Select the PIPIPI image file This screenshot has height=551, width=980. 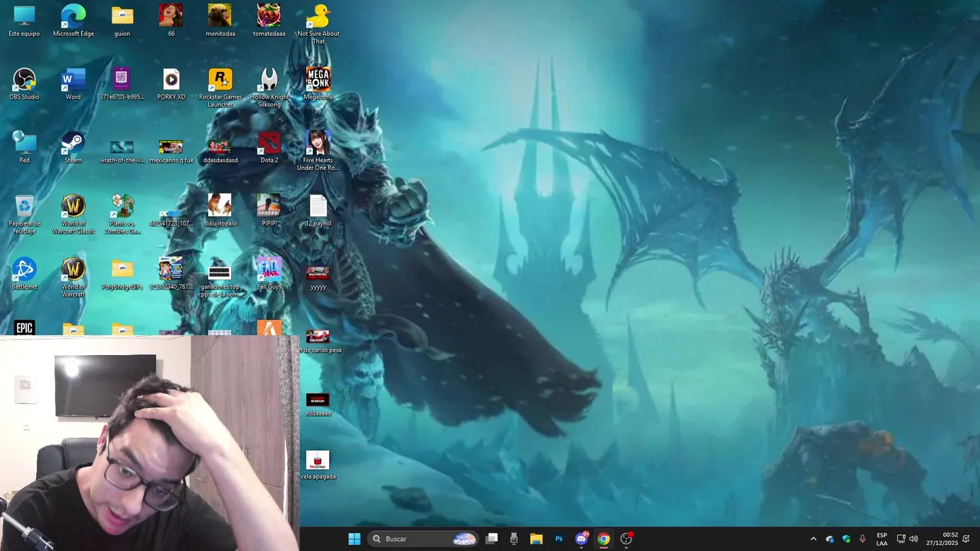269,211
